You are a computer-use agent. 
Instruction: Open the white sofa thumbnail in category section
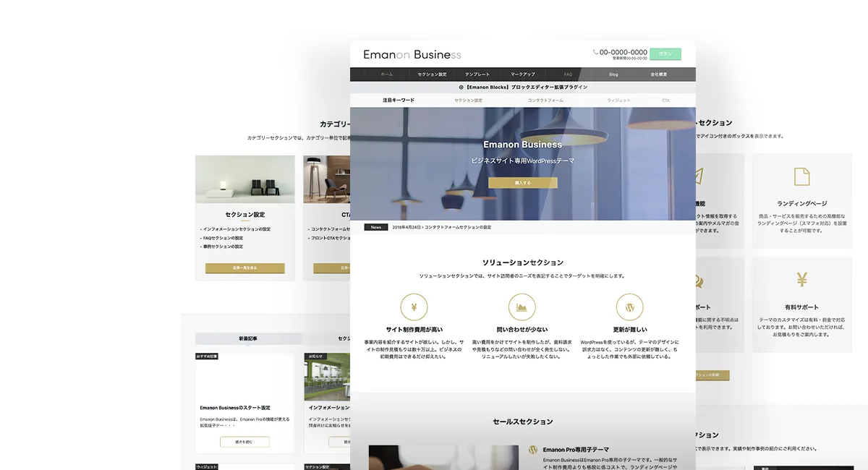point(245,179)
